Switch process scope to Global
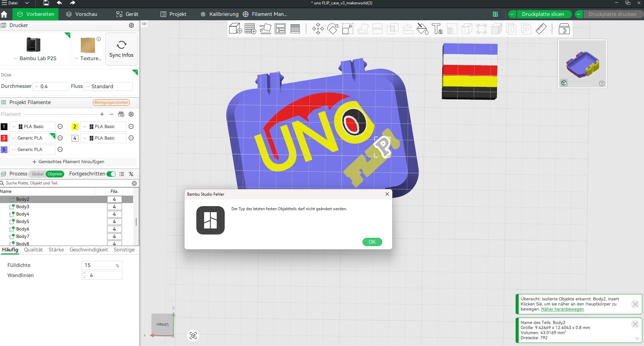This screenshot has width=644, height=346. pos(38,174)
